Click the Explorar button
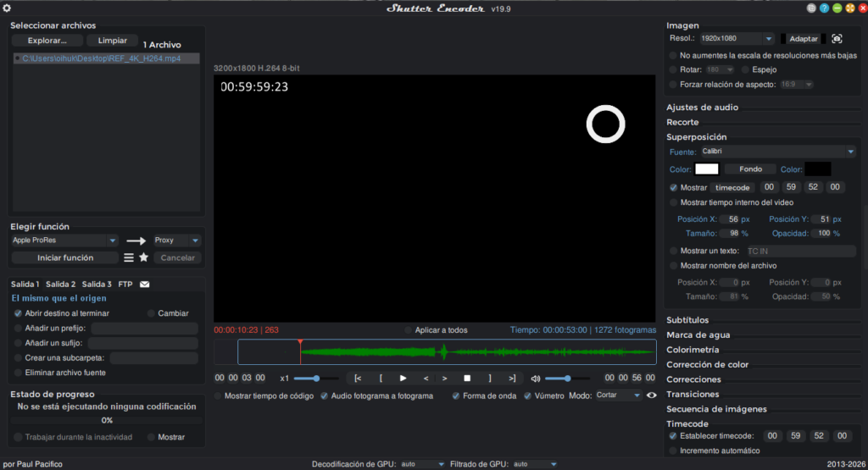 click(47, 41)
